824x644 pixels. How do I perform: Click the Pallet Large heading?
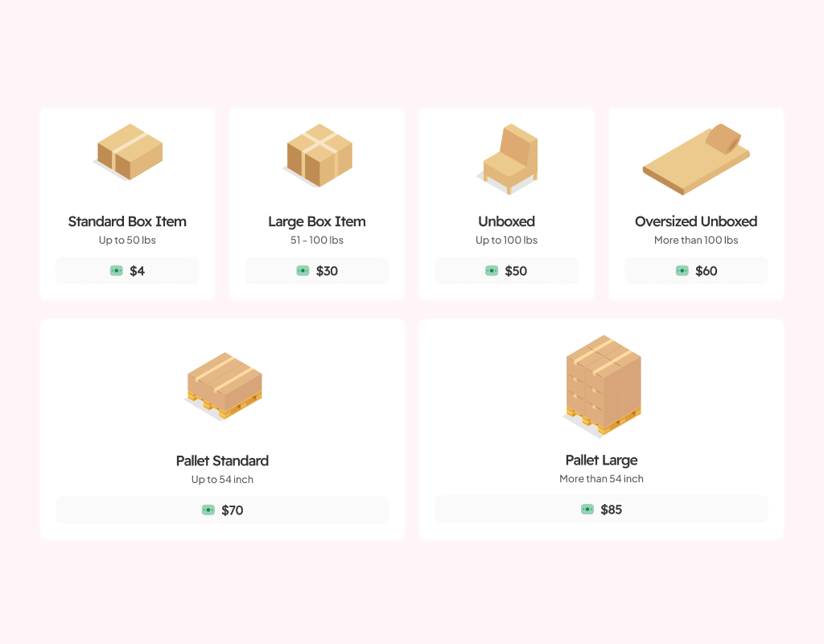601,460
